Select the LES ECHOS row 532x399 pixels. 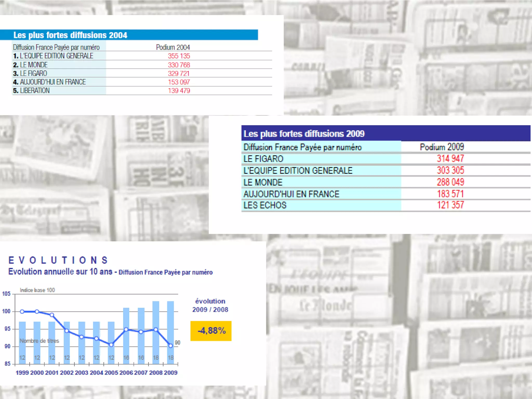265,205
